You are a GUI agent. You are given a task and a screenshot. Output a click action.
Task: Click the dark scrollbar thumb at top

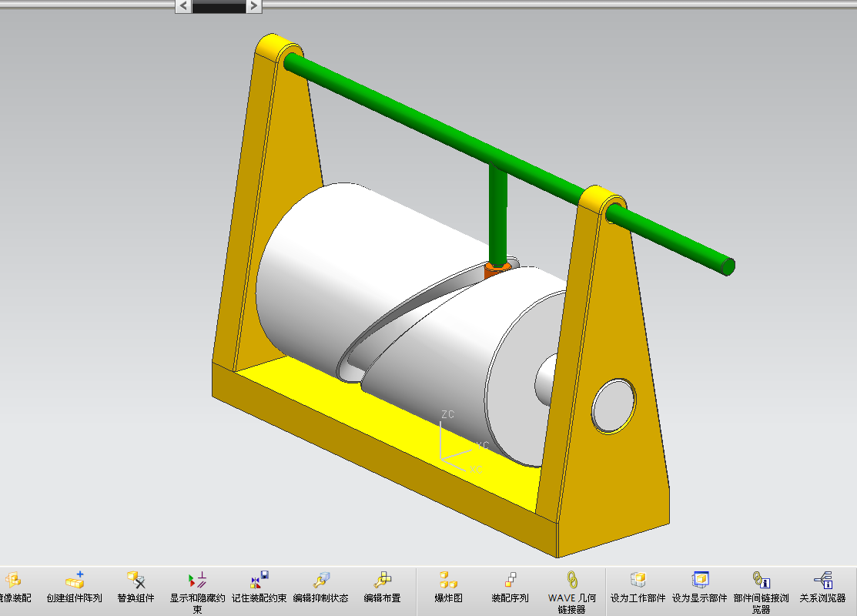point(219,6)
